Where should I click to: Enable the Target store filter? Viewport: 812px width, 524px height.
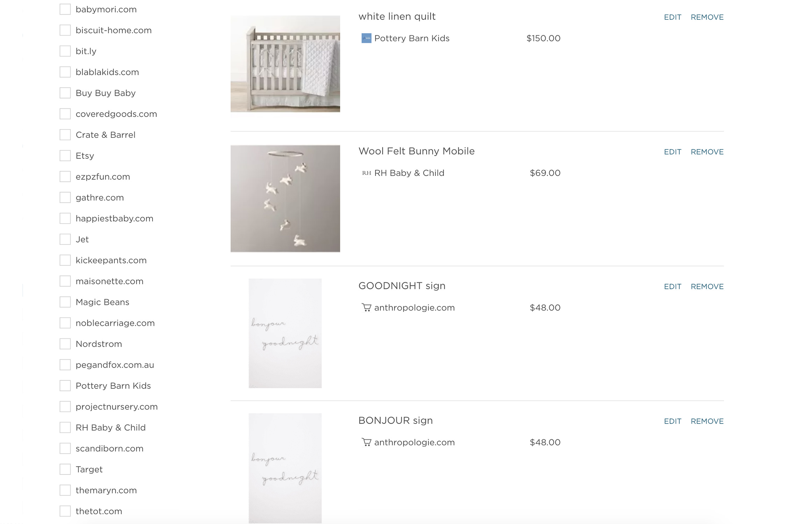coord(65,469)
